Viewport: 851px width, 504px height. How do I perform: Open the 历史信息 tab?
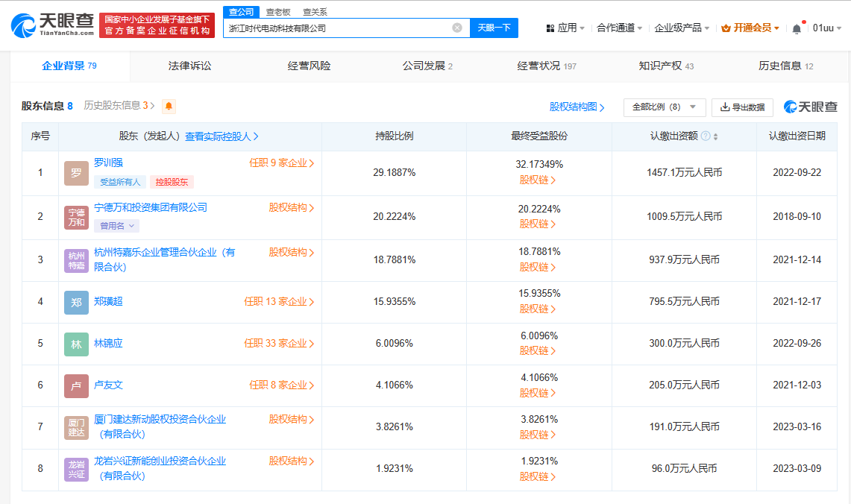tap(785, 66)
